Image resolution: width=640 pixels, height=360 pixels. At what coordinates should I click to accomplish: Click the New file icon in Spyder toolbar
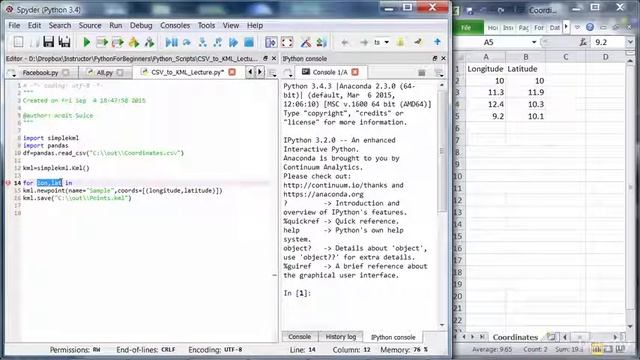(x=18, y=42)
